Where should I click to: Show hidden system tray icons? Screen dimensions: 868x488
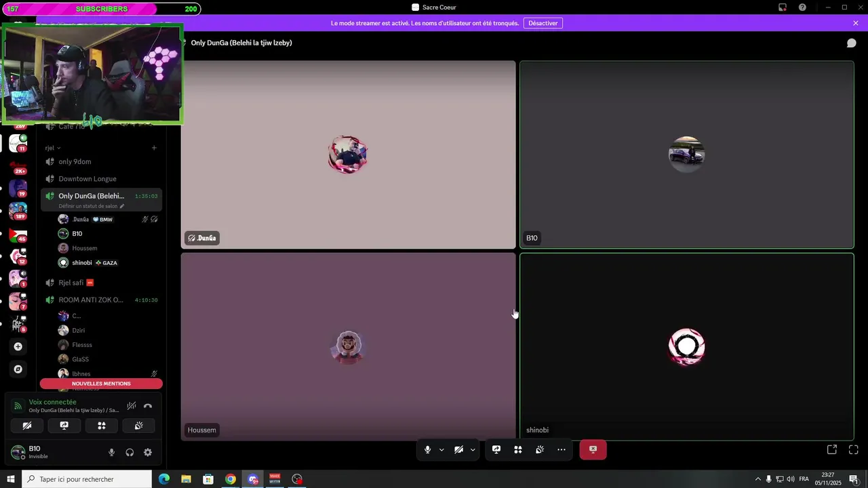[x=758, y=479]
